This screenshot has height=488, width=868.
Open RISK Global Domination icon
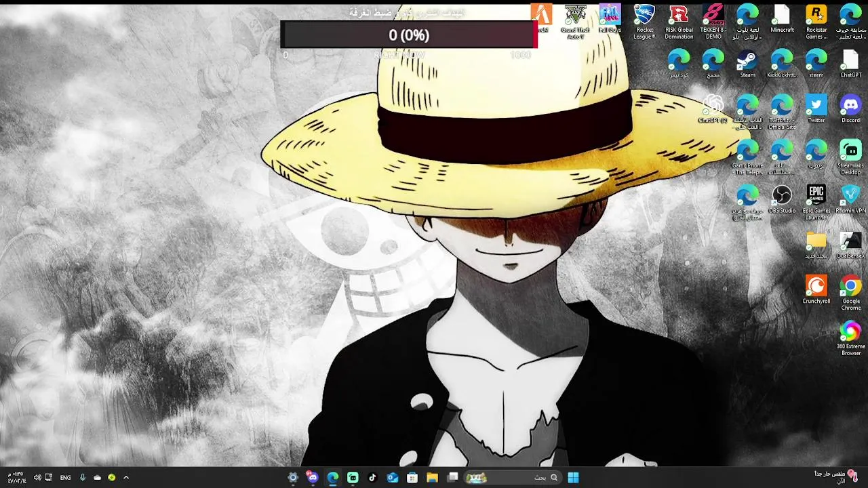click(x=679, y=21)
